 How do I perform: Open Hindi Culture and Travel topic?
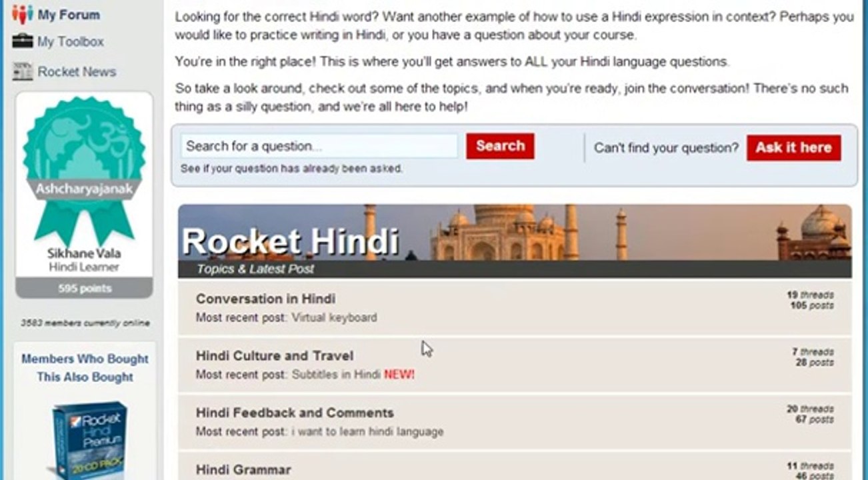275,356
